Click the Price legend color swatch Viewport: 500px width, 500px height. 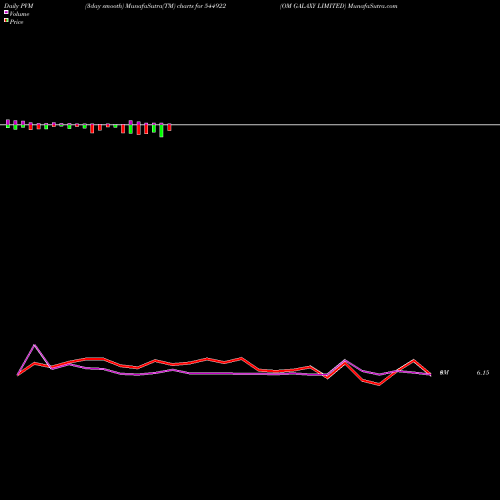[6, 21]
